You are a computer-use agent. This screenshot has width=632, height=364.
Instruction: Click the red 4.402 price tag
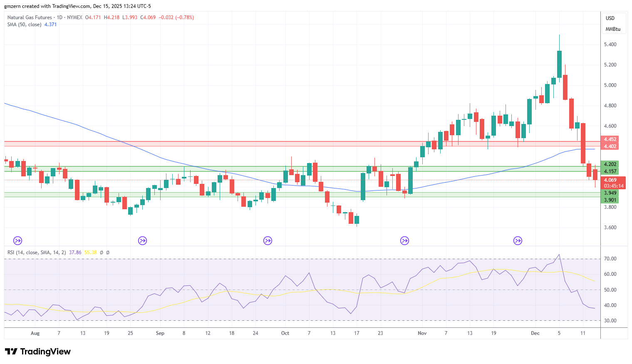tap(610, 146)
